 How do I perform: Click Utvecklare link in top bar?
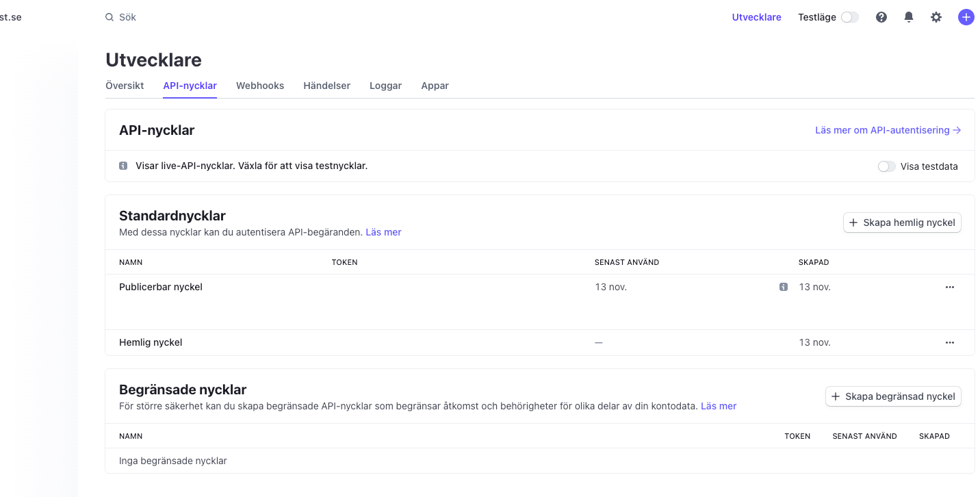[x=756, y=17]
